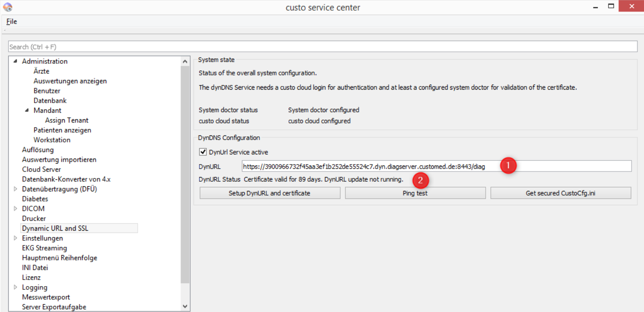Open Workstation tree item
Image resolution: width=644 pixels, height=312 pixels.
point(52,140)
